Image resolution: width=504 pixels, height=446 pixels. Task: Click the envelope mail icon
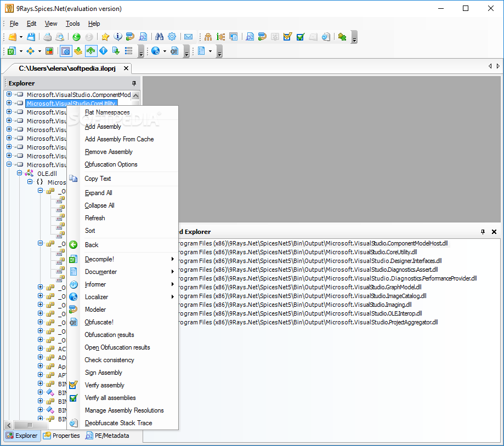(188, 37)
